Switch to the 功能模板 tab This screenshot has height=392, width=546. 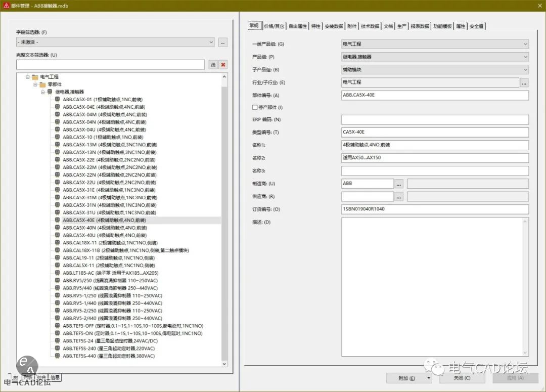[442, 26]
